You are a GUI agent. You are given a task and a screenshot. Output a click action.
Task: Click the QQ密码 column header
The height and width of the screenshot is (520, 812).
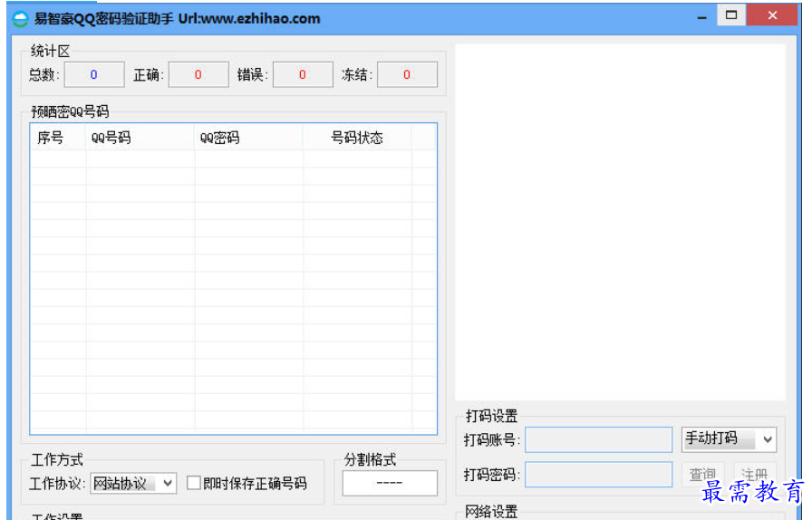(x=248, y=138)
